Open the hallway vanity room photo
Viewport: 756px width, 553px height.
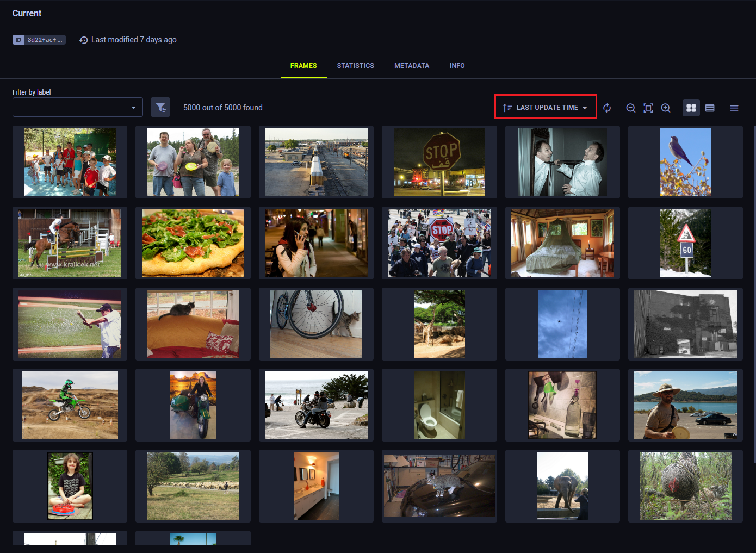tap(316, 486)
